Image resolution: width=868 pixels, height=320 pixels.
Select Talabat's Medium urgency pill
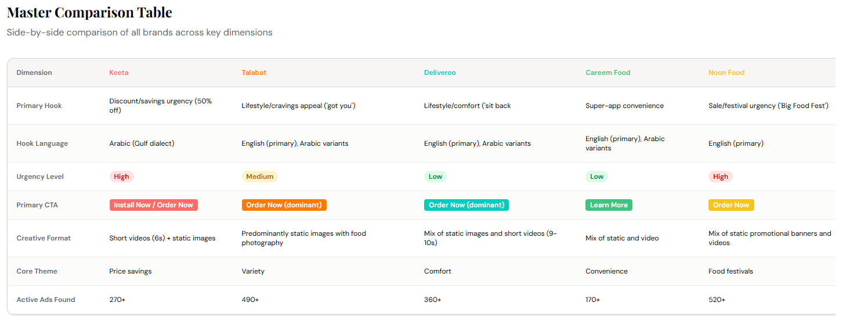[259, 177]
